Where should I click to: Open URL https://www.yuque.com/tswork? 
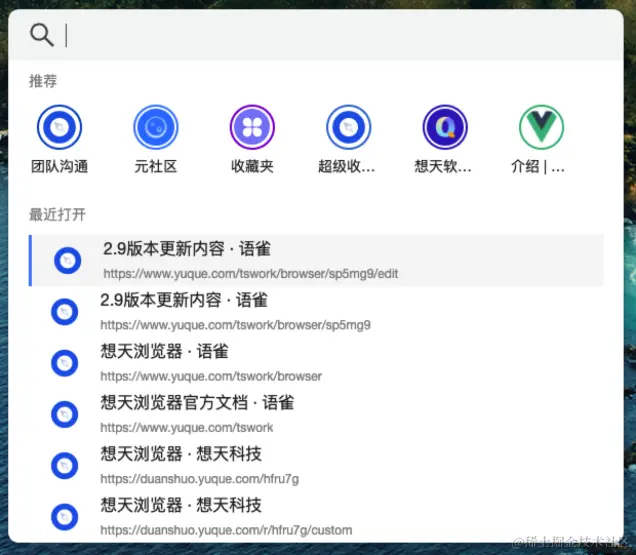187,428
